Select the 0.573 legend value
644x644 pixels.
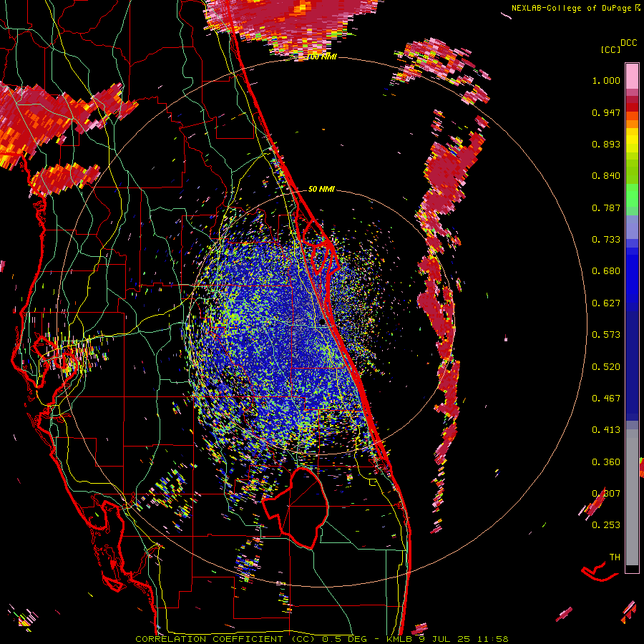606,335
